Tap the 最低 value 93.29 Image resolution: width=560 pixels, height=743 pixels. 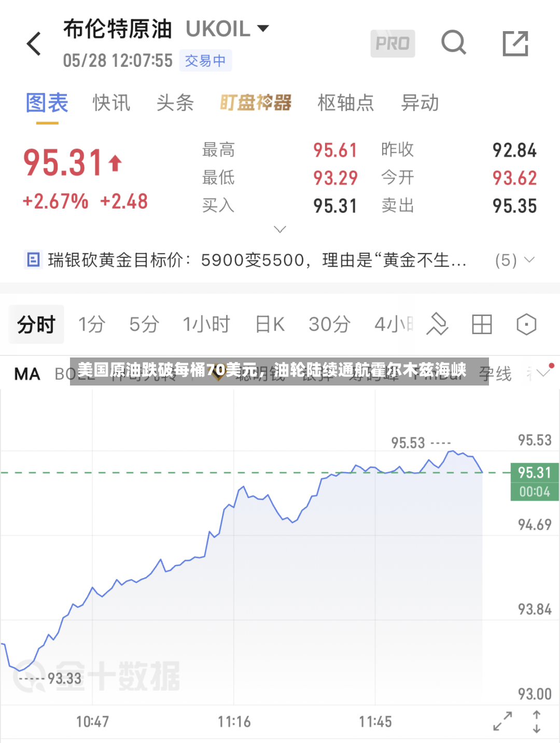point(335,178)
